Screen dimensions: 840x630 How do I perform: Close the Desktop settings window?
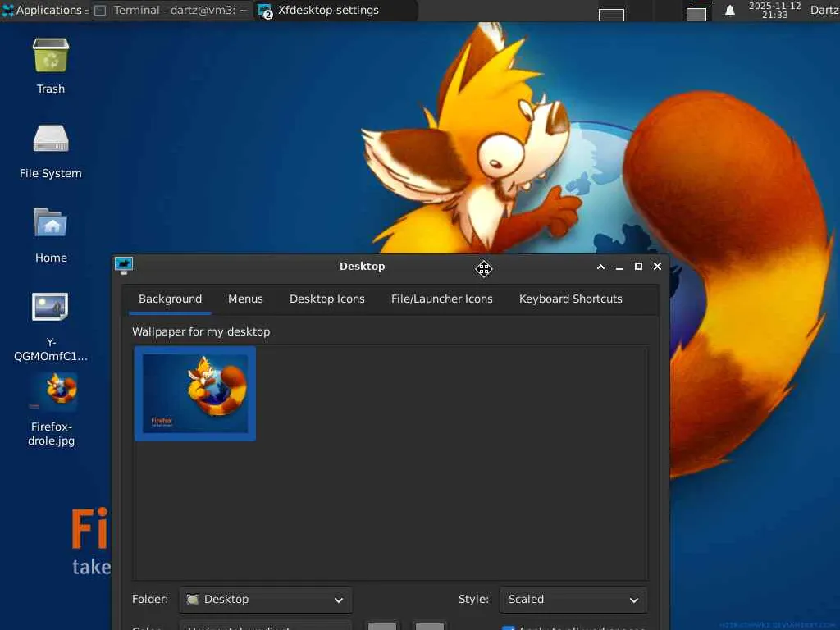[x=657, y=267]
